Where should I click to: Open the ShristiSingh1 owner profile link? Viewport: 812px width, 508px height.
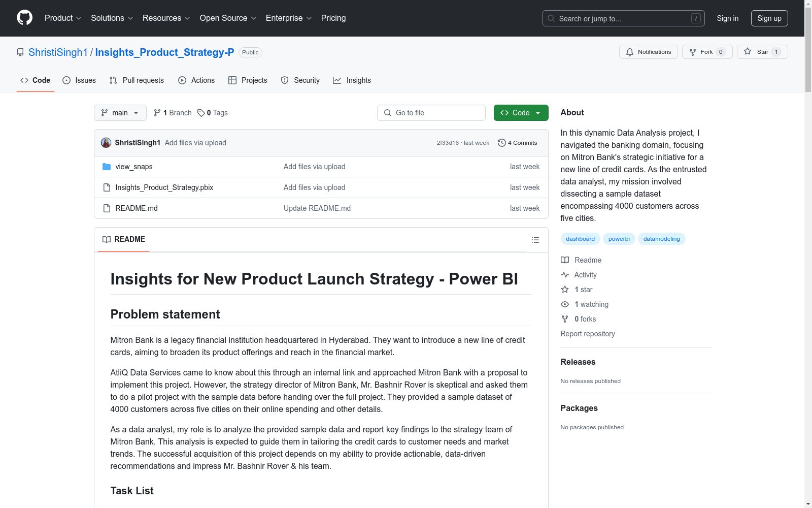click(58, 52)
